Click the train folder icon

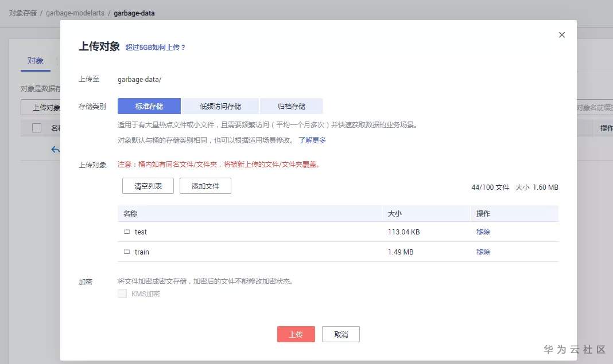pos(127,252)
